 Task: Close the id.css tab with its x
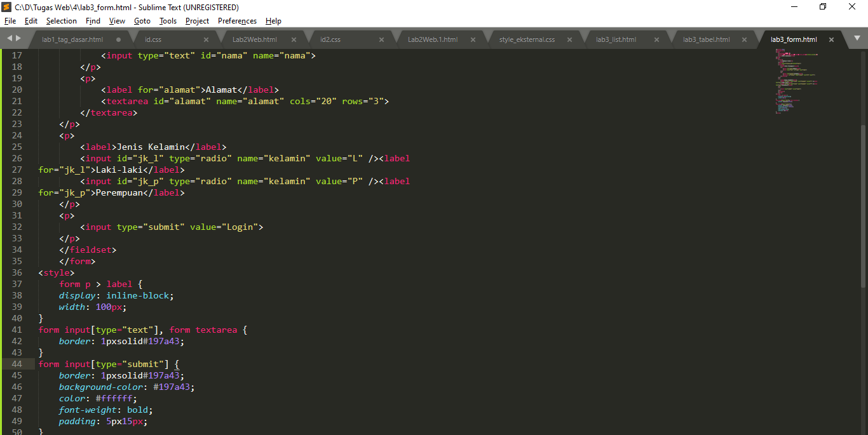pyautogui.click(x=206, y=39)
